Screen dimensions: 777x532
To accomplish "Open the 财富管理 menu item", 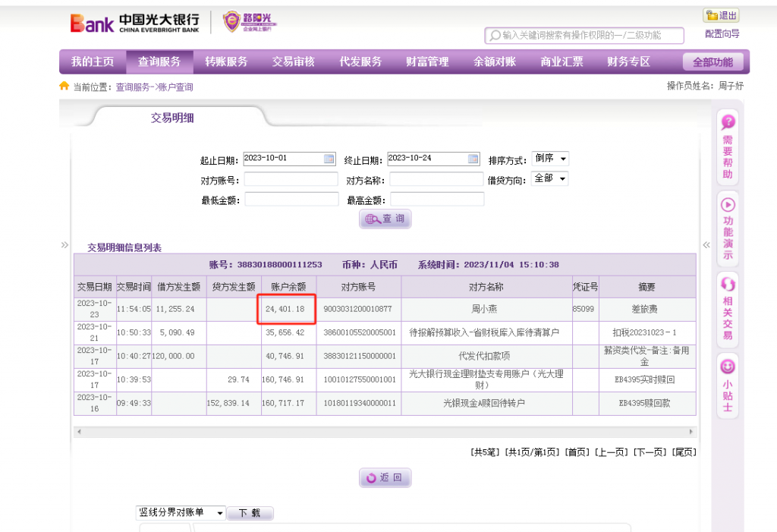I will [x=427, y=61].
